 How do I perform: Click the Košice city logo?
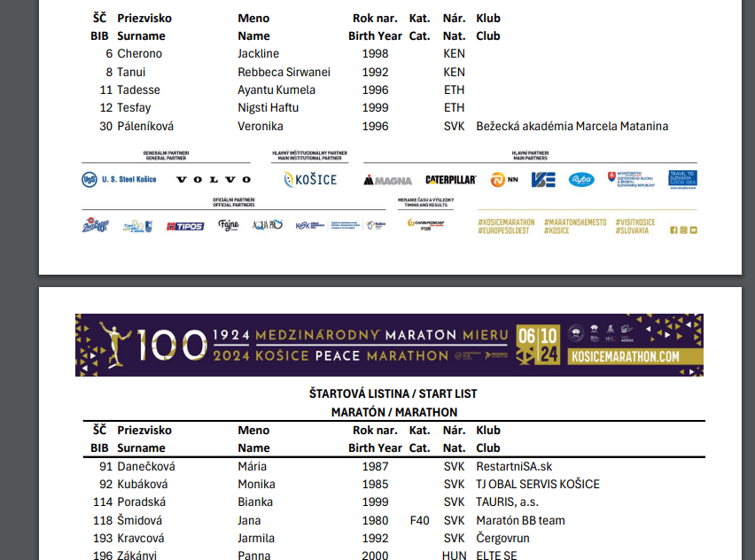[x=309, y=179]
